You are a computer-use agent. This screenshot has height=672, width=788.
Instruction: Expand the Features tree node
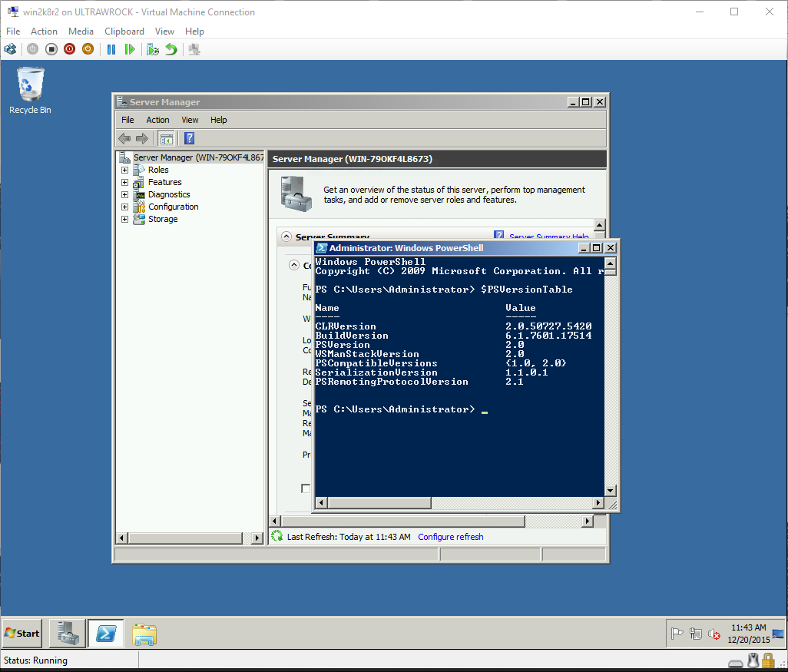(x=124, y=183)
